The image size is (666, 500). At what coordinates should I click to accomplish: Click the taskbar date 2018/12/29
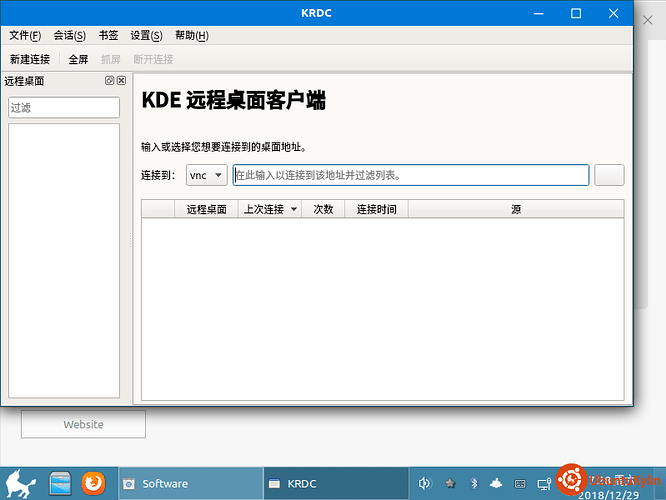coord(609,495)
